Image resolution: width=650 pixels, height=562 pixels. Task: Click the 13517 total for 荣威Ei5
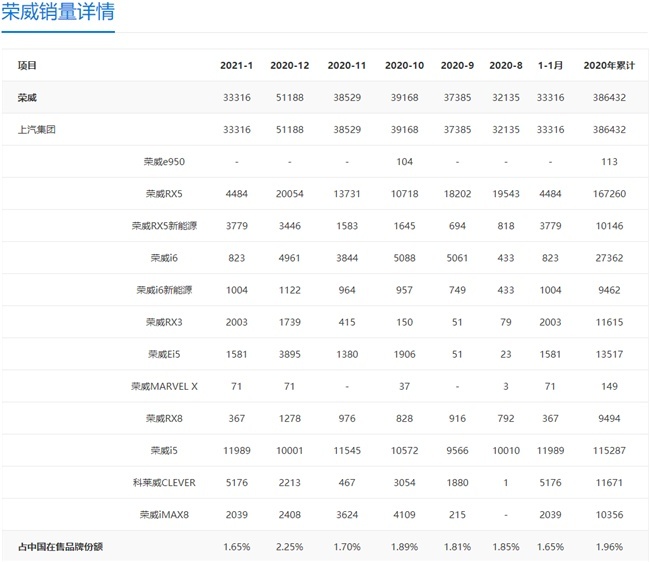[609, 354]
